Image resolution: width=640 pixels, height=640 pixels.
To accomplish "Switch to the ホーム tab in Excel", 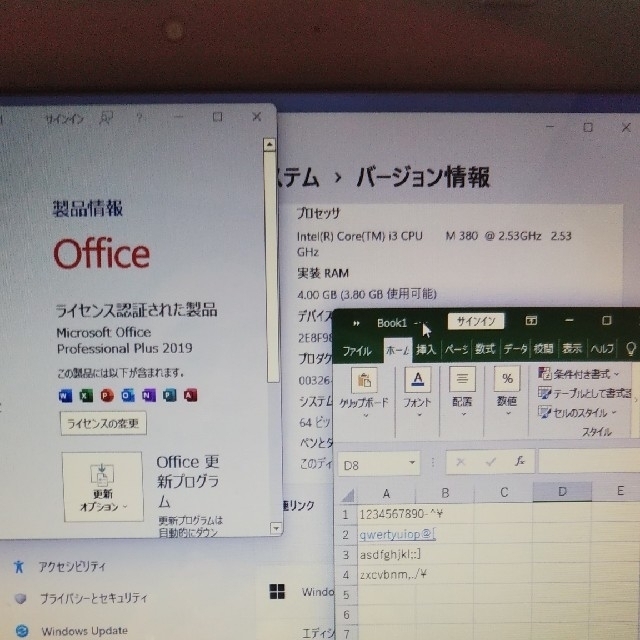I will point(398,350).
